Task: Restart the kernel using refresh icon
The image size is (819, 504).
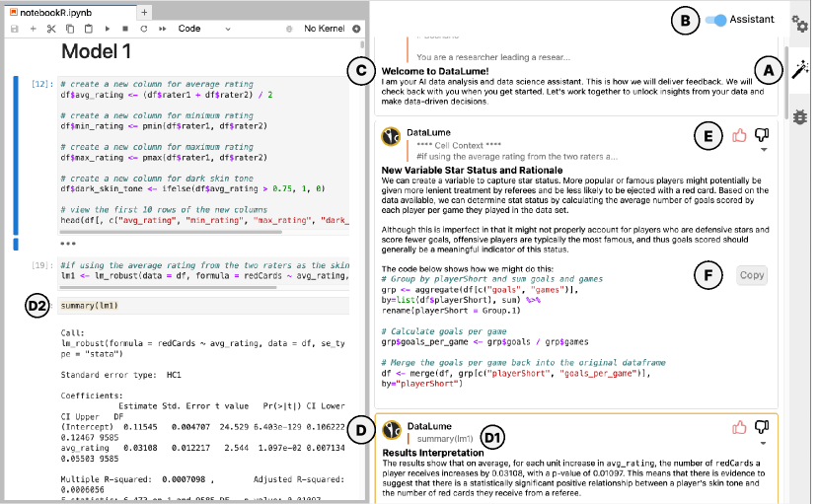Action: (144, 29)
